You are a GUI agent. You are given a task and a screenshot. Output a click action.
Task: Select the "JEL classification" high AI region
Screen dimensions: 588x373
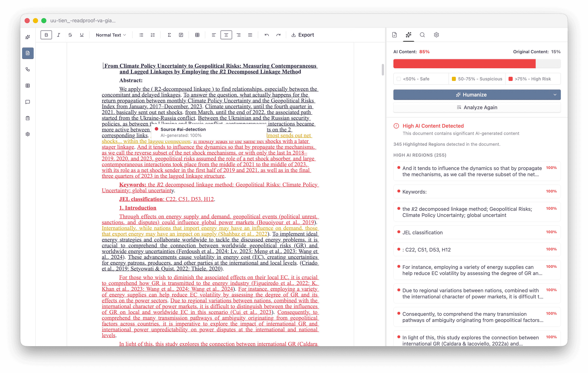pyautogui.click(x=477, y=232)
